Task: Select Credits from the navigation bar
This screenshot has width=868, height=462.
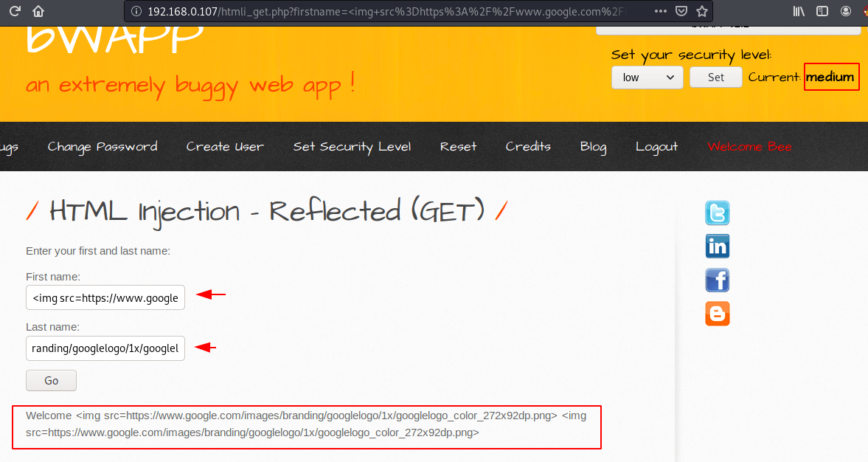Action: [x=528, y=146]
